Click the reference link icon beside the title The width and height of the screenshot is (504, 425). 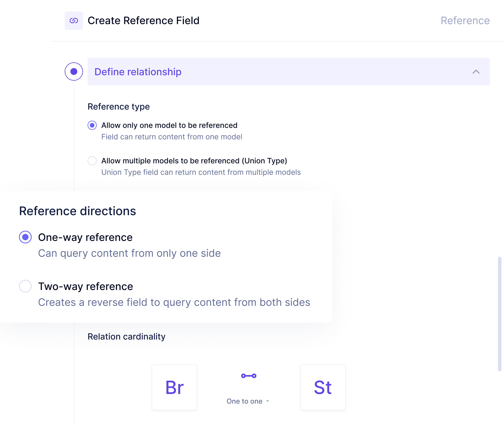(x=74, y=20)
